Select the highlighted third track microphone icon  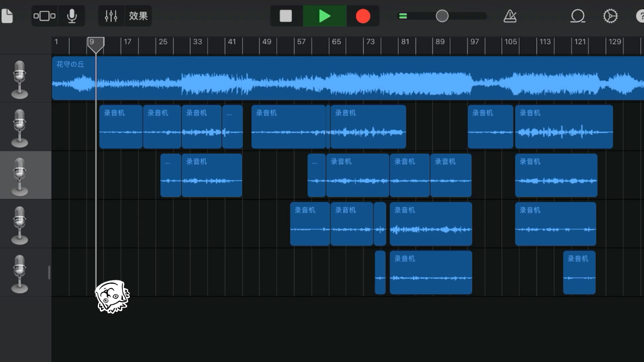[20, 177]
